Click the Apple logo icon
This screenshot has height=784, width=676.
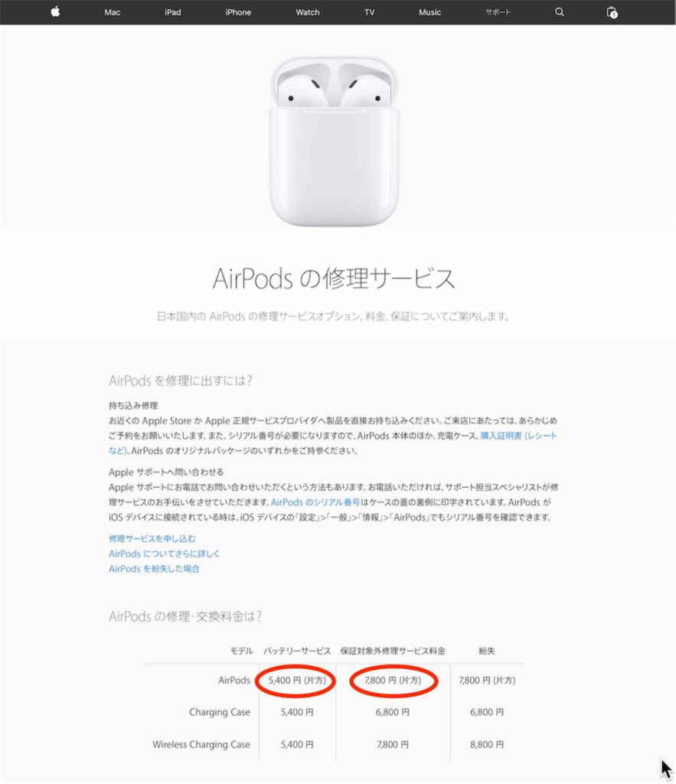(55, 11)
